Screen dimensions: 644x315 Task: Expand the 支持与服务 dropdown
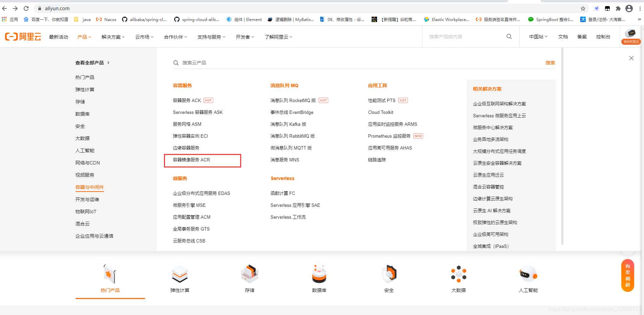(211, 37)
